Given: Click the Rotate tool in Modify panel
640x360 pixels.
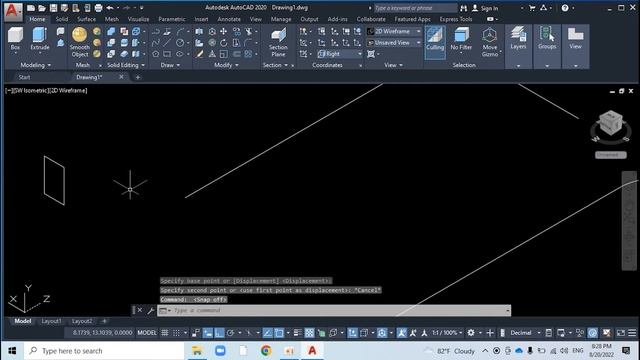Looking at the screenshot, I should coord(224,42).
